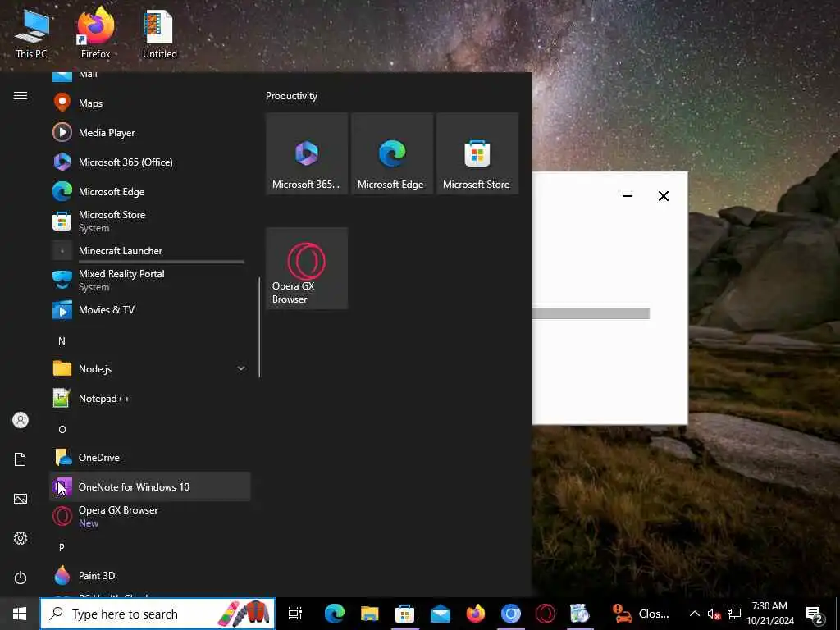Open Microsoft 365 (Office) list entry
This screenshot has height=630, width=840.
(x=149, y=162)
